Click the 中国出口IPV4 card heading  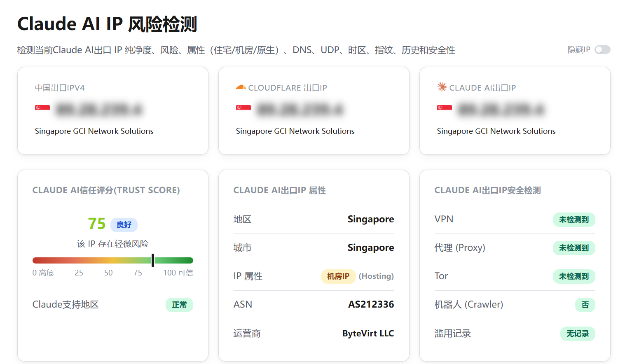tap(60, 88)
